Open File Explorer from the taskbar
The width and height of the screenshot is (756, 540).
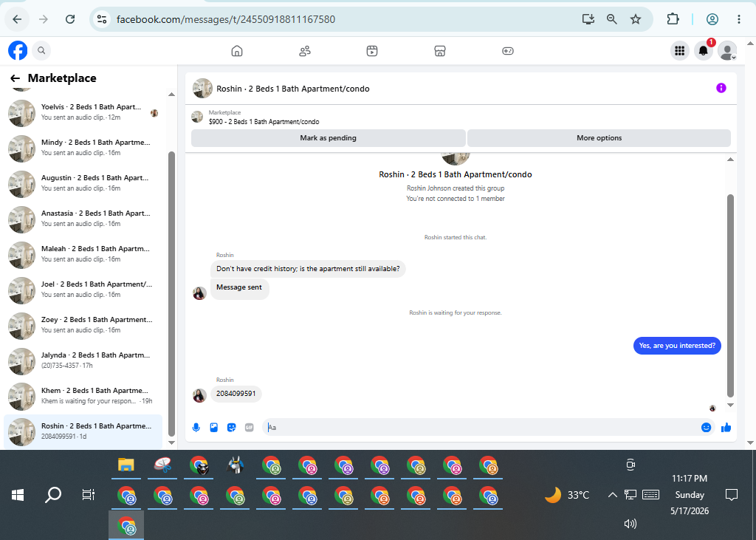coord(126,465)
